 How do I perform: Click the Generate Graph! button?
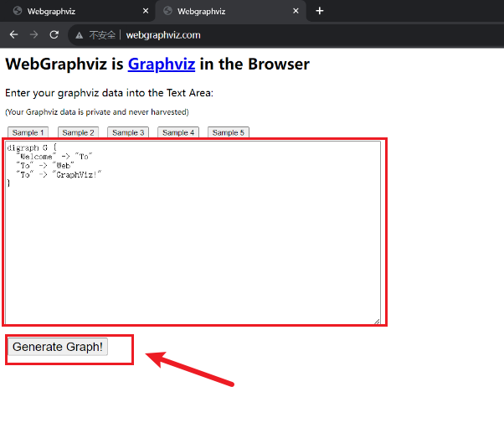(58, 347)
